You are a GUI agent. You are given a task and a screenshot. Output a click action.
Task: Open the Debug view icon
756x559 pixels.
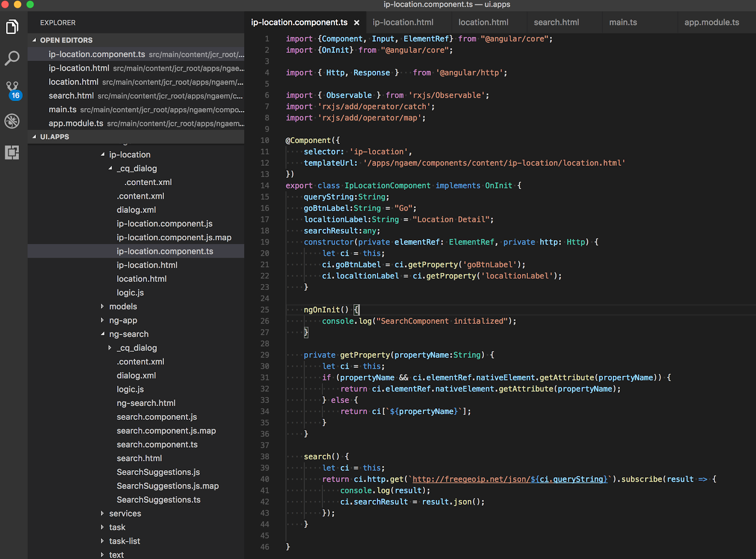(12, 121)
